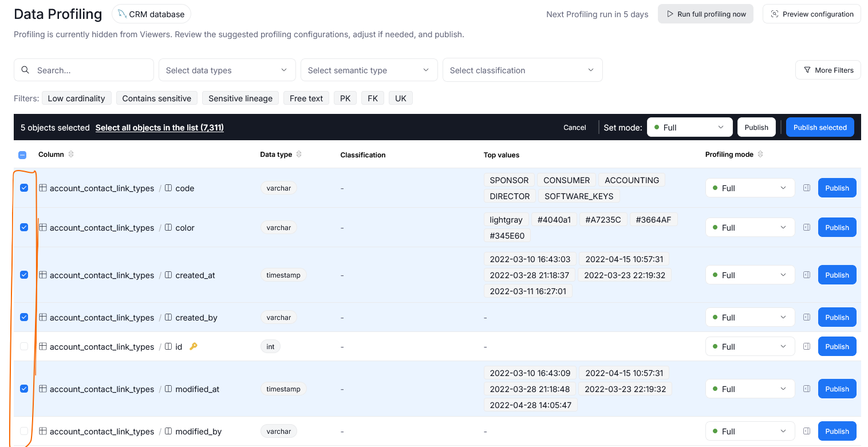Click the table icon in the code row

[43, 188]
